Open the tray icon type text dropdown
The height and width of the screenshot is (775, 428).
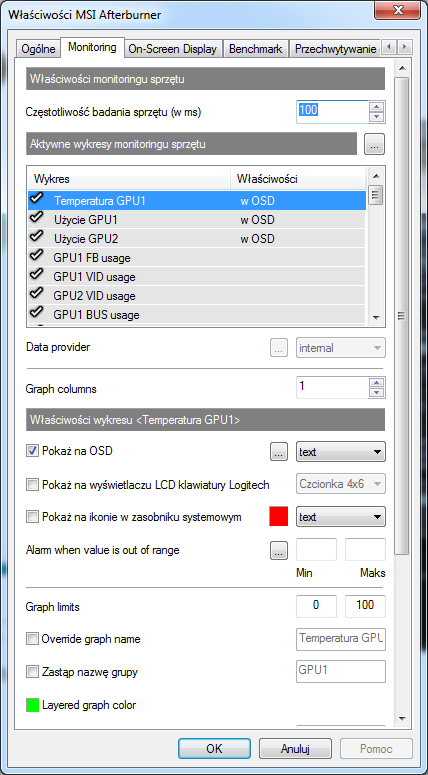341,517
